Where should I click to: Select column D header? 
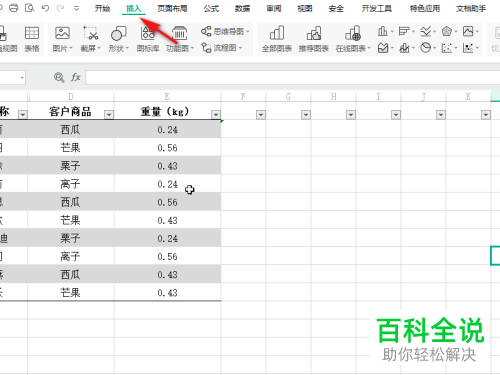(x=71, y=97)
